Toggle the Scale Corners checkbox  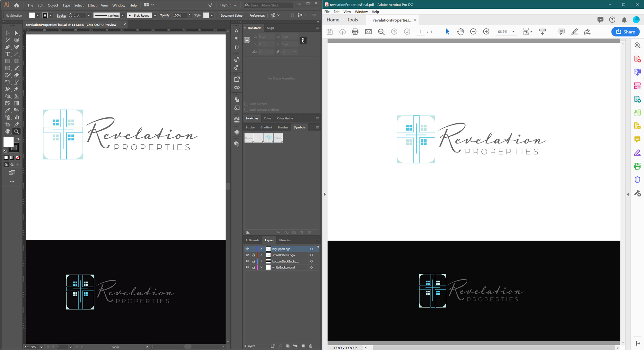click(246, 104)
